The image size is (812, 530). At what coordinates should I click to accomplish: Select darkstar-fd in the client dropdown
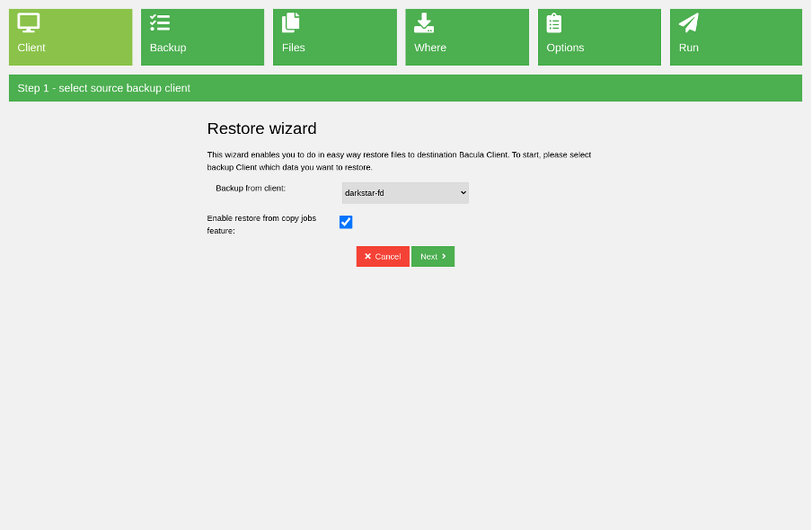click(x=404, y=192)
